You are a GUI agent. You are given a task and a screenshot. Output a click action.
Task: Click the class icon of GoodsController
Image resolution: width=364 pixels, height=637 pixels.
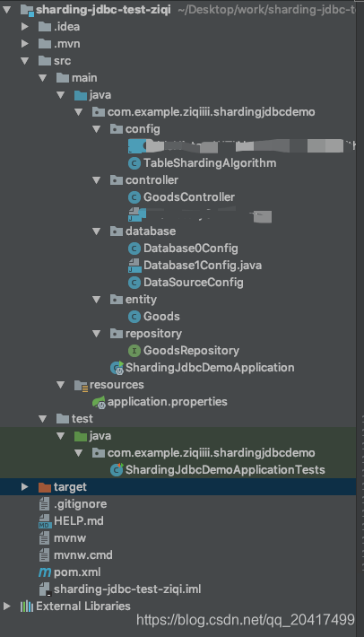coord(134,197)
